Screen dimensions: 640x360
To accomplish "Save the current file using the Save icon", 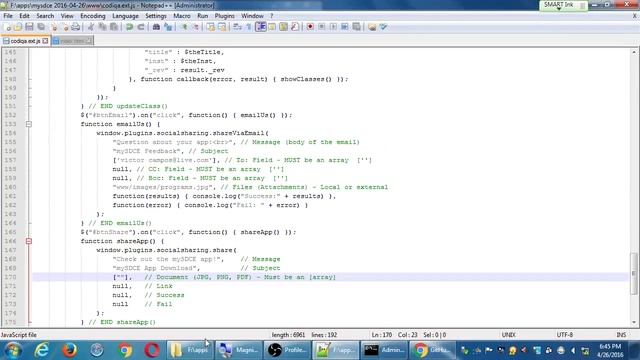I will pos(29,27).
